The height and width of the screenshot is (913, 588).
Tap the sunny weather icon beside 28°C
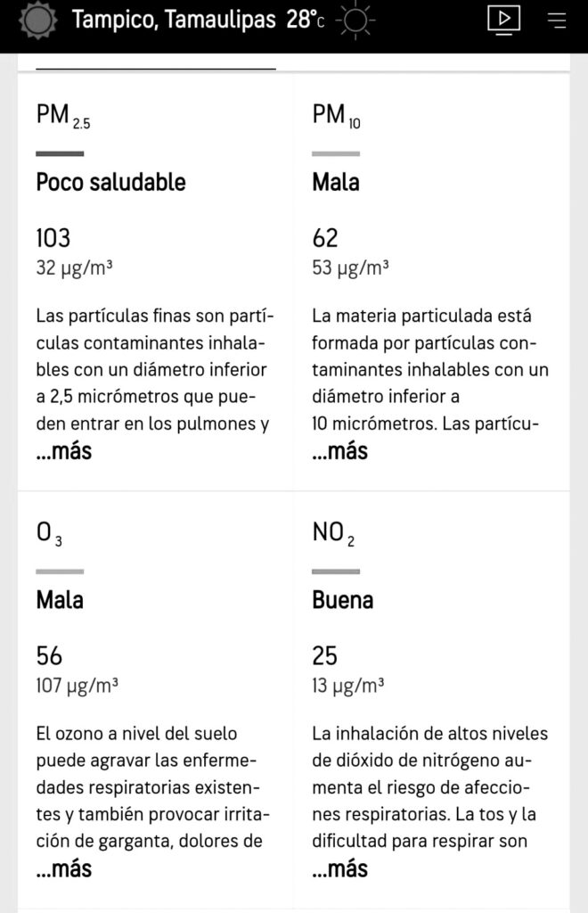[x=356, y=20]
